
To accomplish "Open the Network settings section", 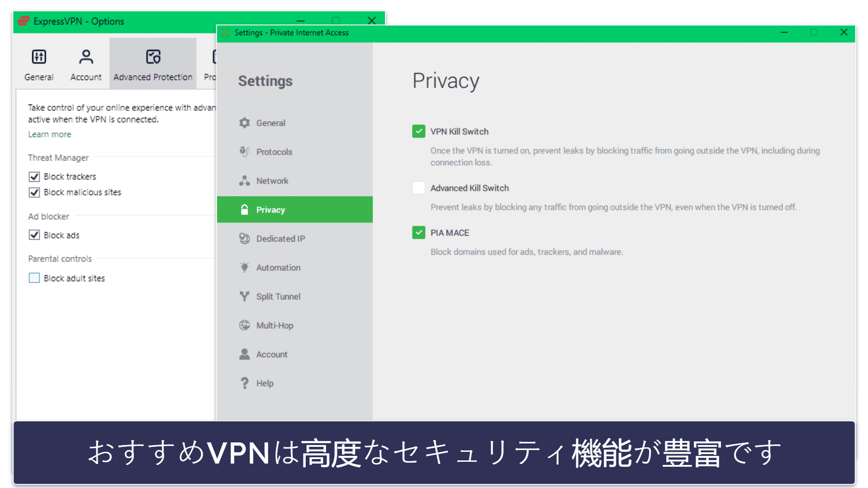I will coord(295,180).
